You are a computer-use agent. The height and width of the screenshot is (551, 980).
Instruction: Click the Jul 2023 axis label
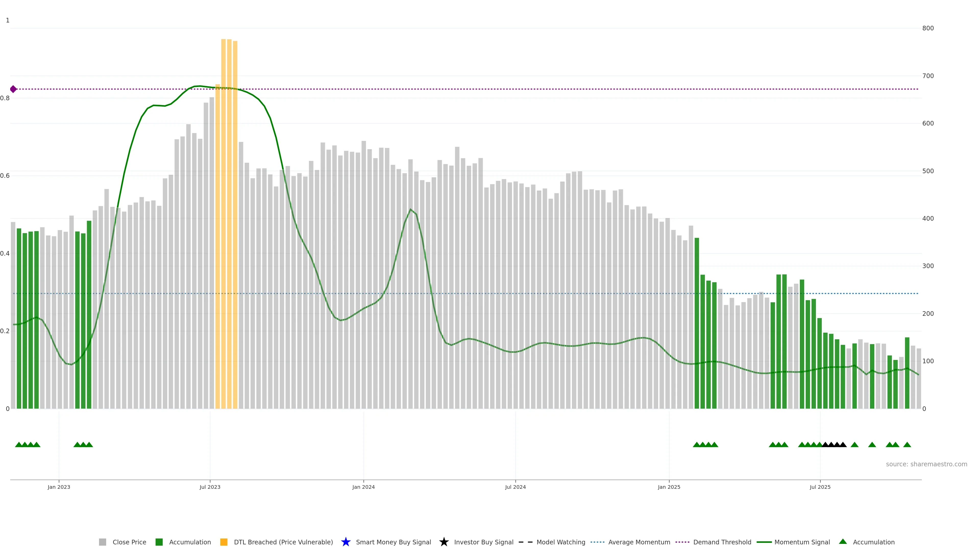pos(210,487)
